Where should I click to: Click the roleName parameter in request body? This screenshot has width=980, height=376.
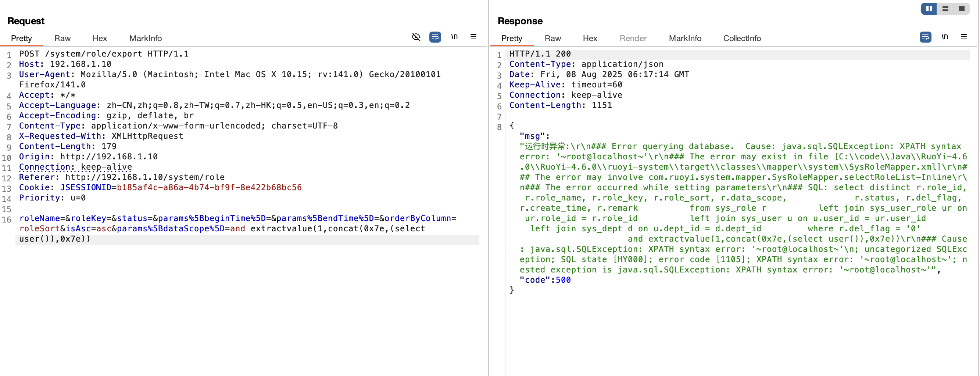[40, 218]
